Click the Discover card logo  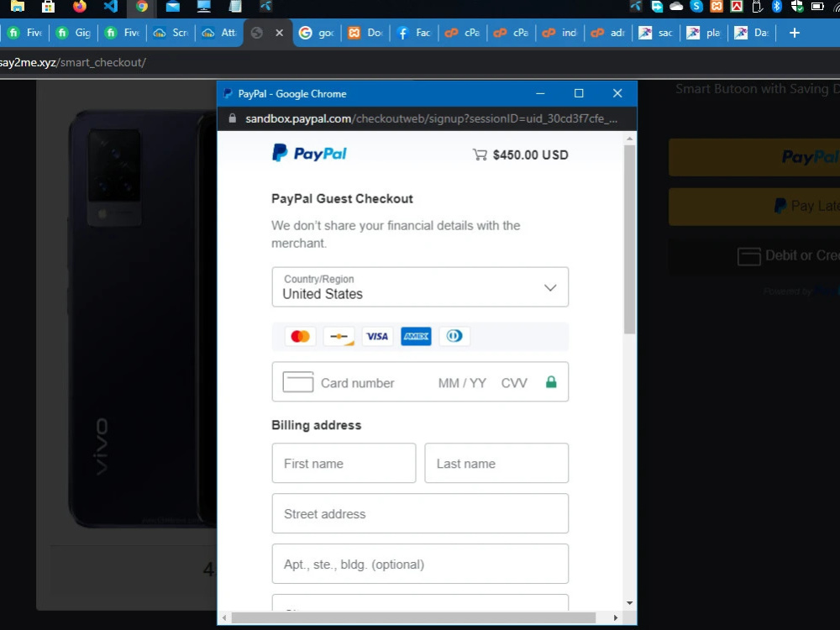click(x=339, y=336)
